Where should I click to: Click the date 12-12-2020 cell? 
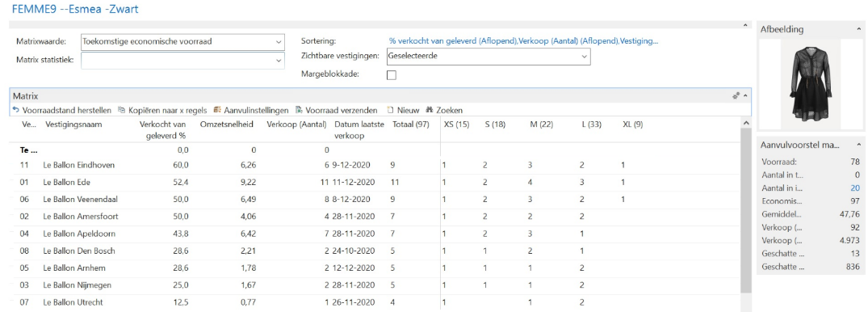(x=353, y=268)
